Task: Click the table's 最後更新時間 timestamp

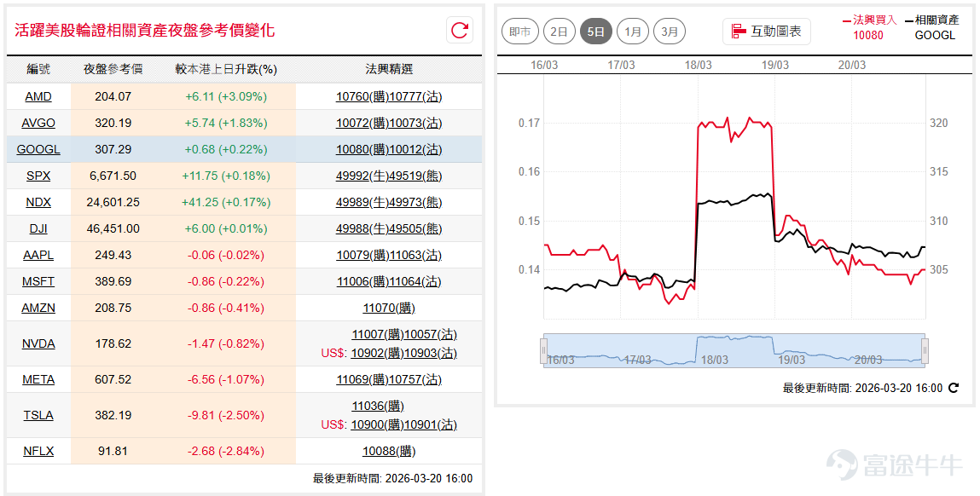Action: pos(393,478)
